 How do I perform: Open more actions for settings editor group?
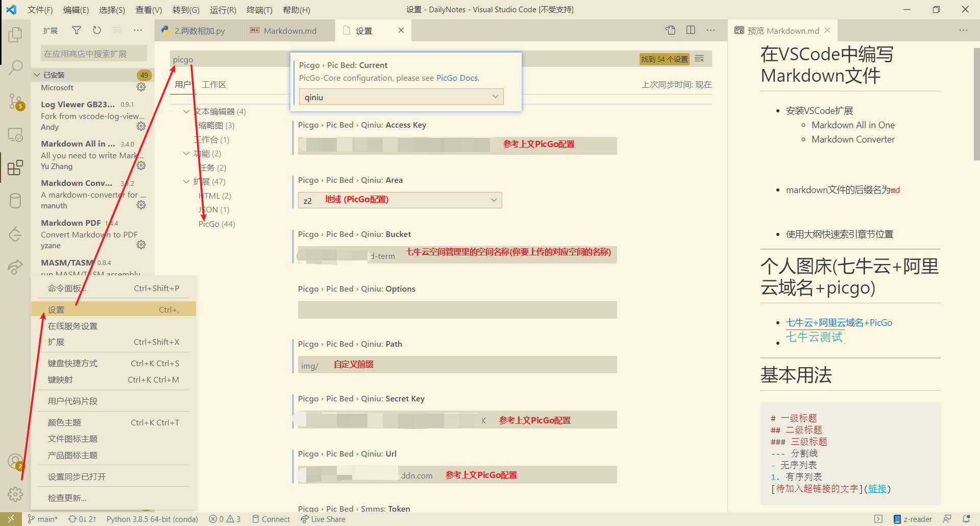[x=710, y=31]
